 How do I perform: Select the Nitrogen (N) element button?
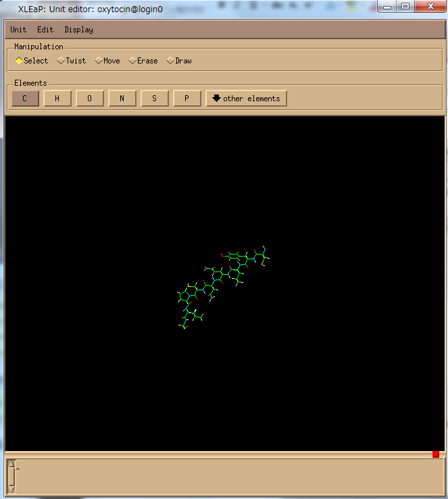point(122,99)
